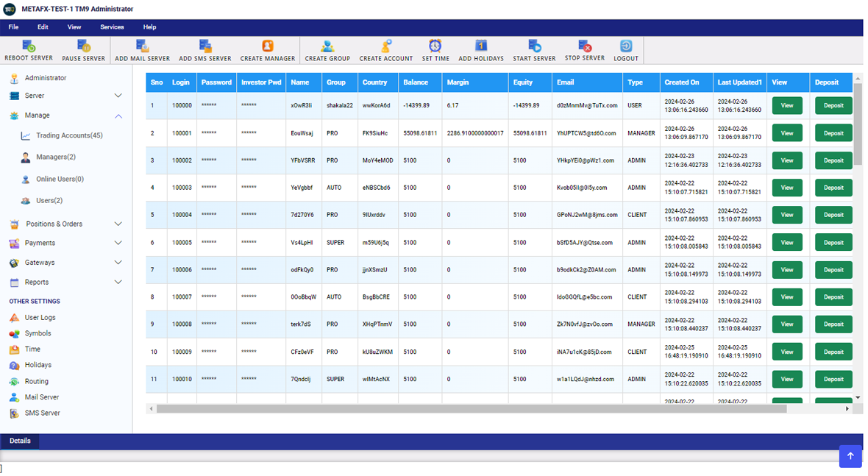Expand the Gateways section
This screenshot has width=868, height=476.
(x=118, y=263)
